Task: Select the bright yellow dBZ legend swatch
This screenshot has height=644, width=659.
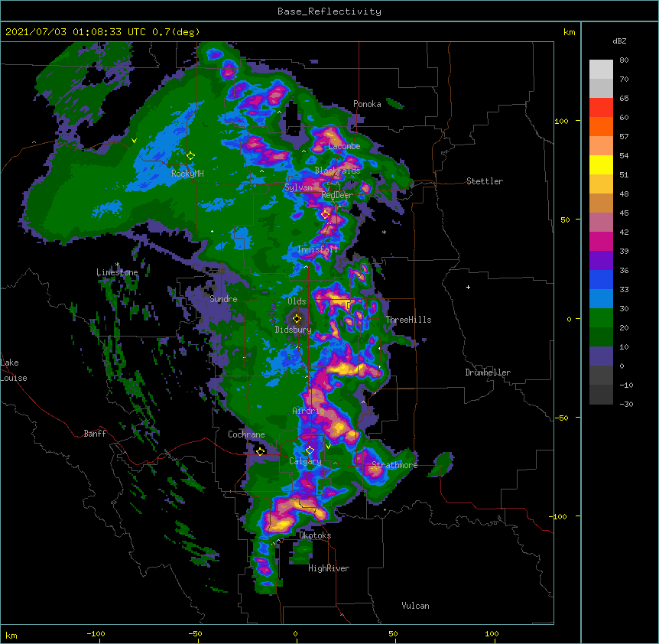Action: click(601, 164)
